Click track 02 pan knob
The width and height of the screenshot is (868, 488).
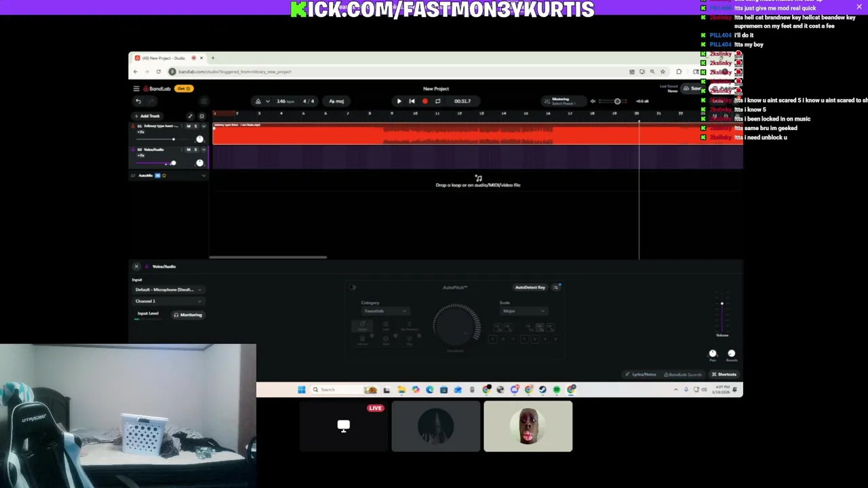[x=199, y=163]
